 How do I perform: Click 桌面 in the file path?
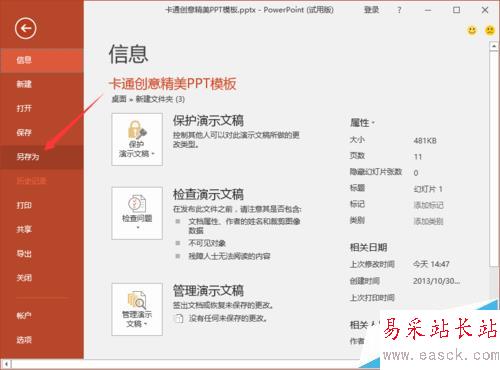click(x=119, y=99)
